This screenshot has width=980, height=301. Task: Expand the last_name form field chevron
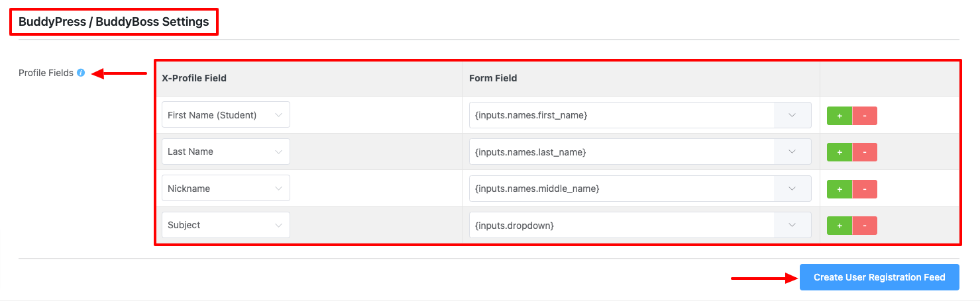(x=792, y=151)
